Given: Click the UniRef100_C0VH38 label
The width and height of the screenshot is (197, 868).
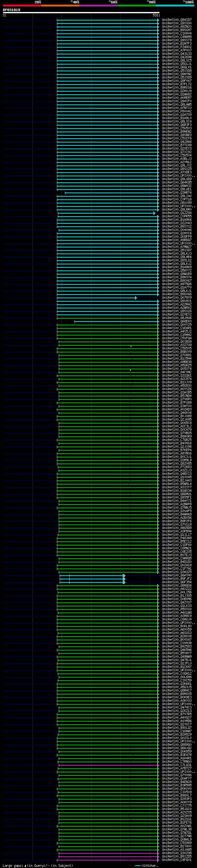Looking at the screenshot, I should click(176, 643).
